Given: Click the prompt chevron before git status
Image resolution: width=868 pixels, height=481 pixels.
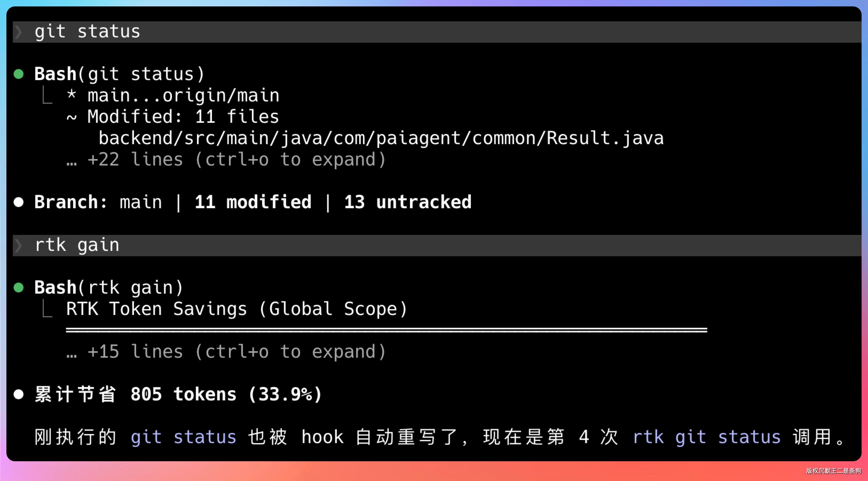Looking at the screenshot, I should [18, 32].
